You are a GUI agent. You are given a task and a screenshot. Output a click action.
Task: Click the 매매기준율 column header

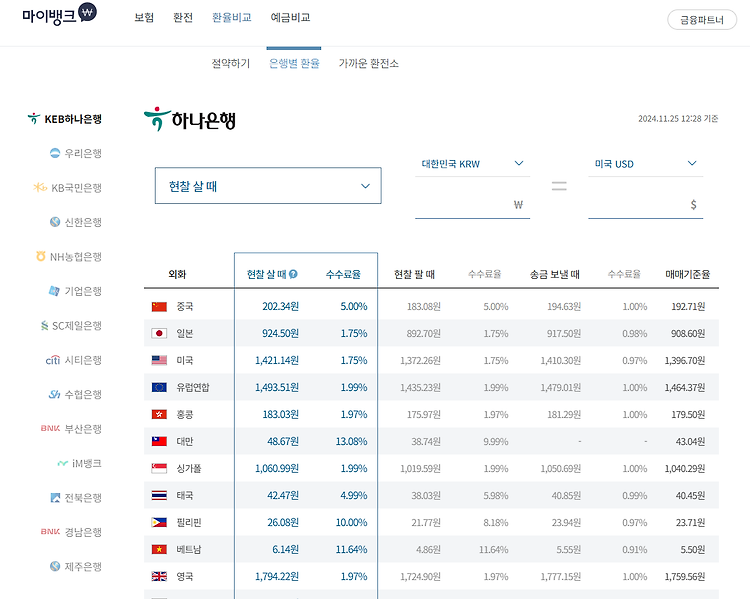[x=687, y=274]
